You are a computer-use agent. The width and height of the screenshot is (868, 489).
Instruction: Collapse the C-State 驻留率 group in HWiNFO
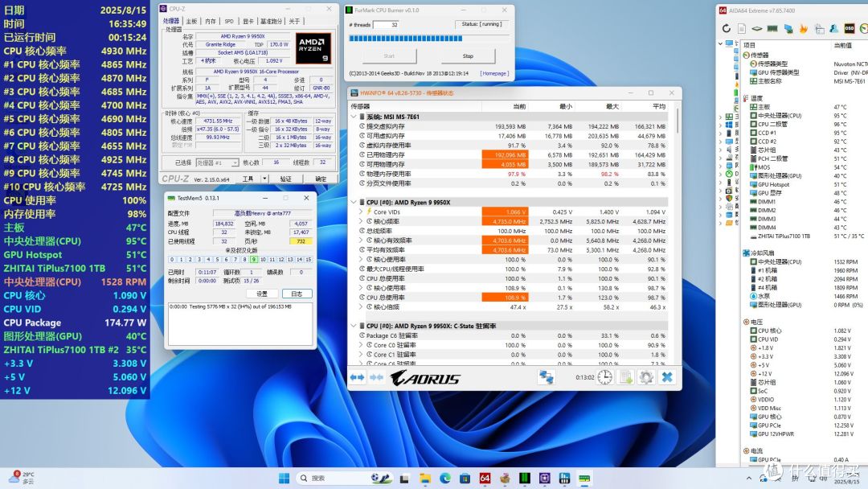click(354, 326)
